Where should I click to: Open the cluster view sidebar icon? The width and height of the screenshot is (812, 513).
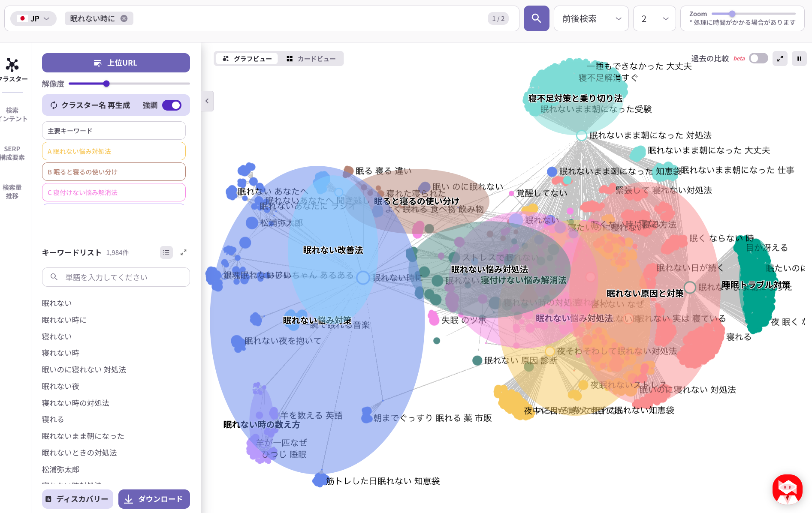12,70
